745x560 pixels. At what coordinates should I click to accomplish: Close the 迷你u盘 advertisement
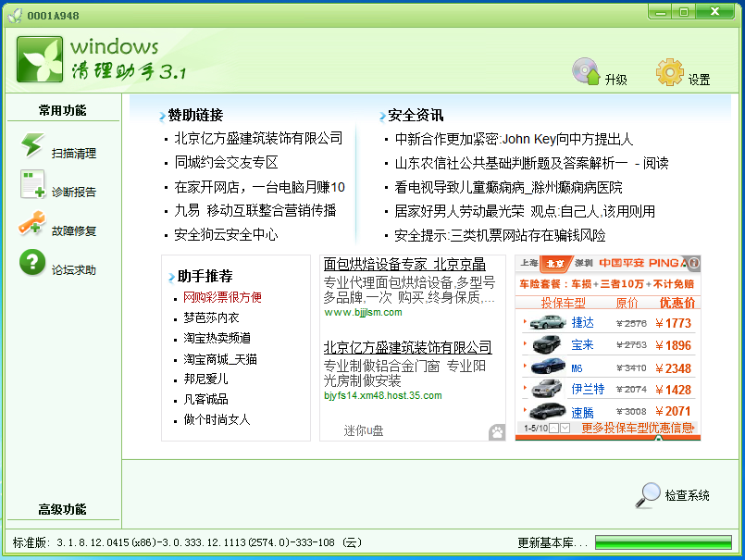pyautogui.click(x=498, y=431)
